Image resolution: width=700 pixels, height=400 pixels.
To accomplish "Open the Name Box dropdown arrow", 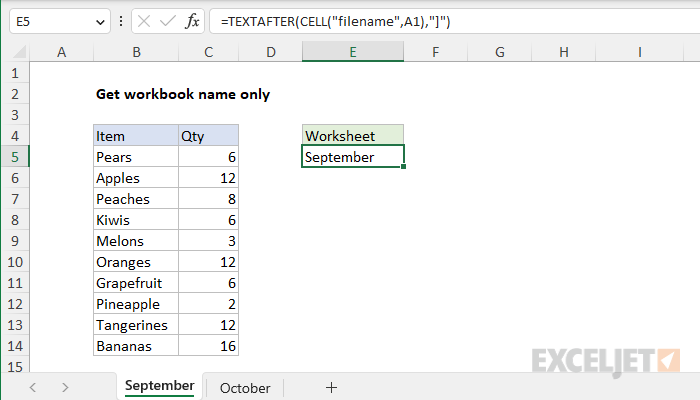I will [x=98, y=21].
